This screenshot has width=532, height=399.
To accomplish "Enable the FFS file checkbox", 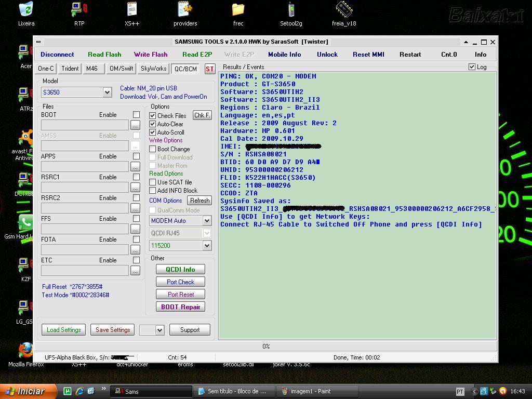I will coord(137,219).
